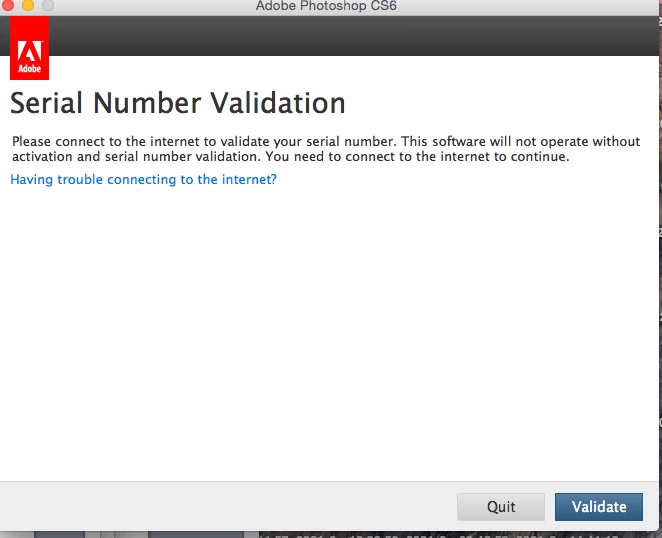
Task: Click the 'Adobe Photoshop CS6' window title
Action: coord(326,6)
